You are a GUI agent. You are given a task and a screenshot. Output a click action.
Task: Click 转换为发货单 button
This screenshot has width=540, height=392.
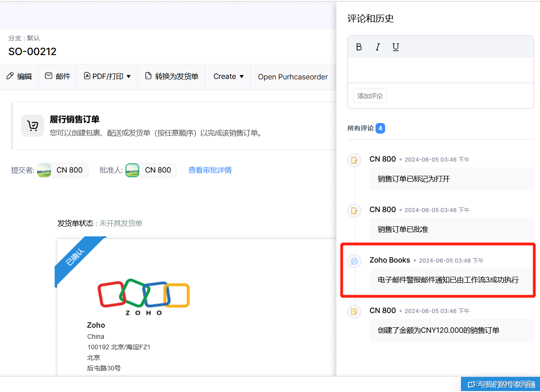171,76
